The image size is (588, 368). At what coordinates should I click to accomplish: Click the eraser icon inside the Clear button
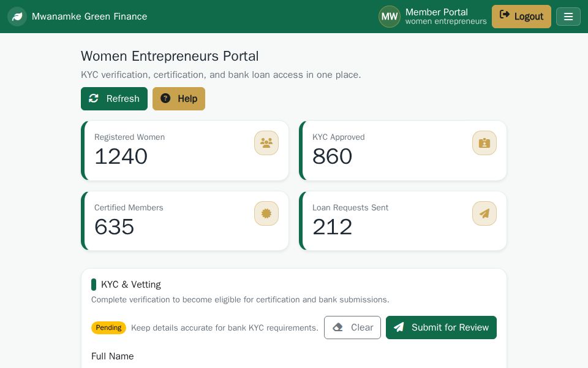337,328
